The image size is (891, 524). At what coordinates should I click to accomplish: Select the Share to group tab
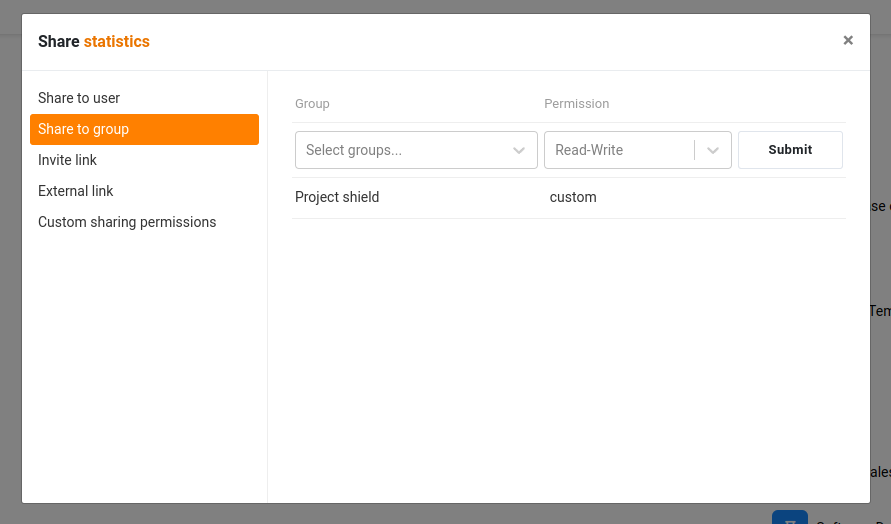[x=144, y=129]
